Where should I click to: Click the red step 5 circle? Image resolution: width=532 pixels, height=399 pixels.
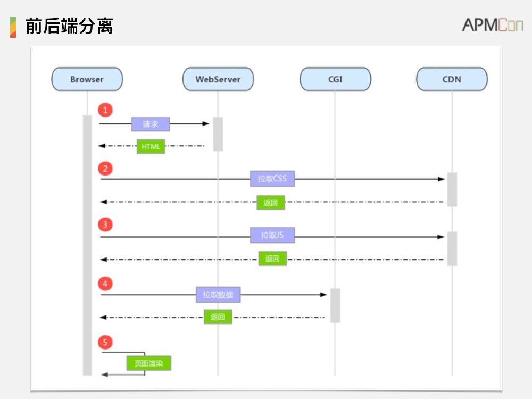(105, 342)
